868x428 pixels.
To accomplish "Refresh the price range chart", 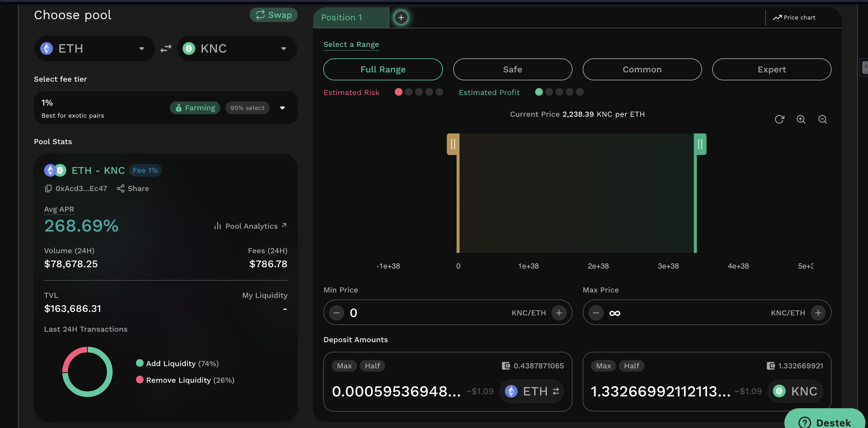I will tap(779, 119).
